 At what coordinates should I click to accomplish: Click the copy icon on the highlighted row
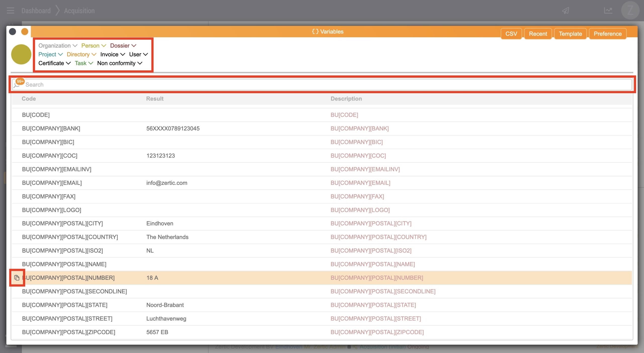click(x=17, y=278)
